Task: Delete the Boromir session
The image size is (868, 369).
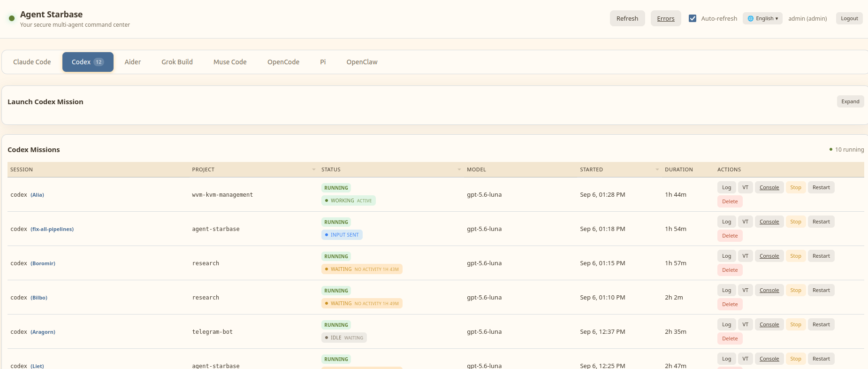Action: (x=730, y=270)
